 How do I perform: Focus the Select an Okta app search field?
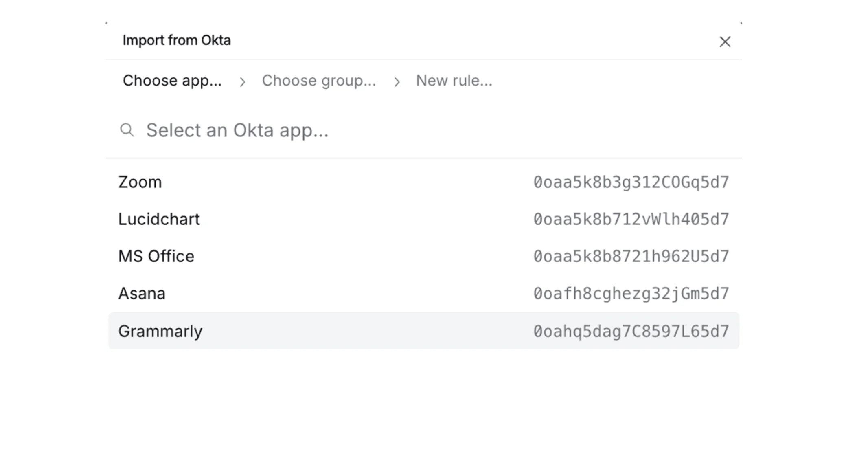point(423,130)
